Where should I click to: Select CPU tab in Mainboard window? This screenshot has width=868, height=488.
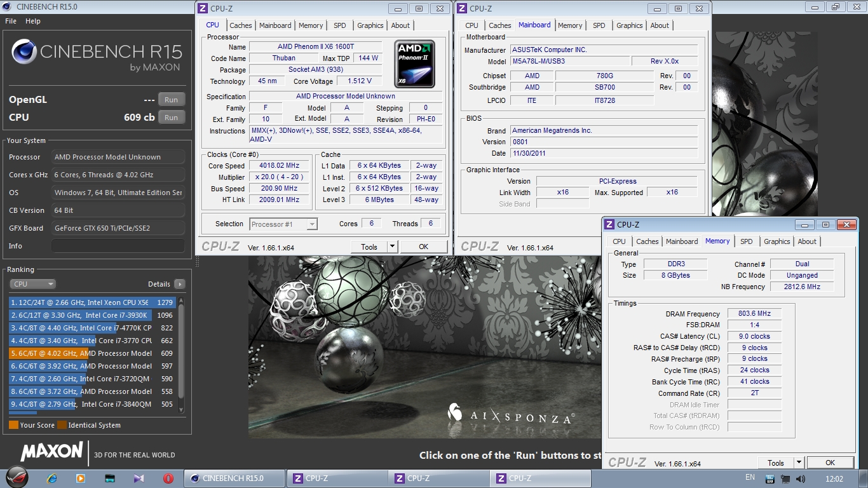click(x=471, y=25)
